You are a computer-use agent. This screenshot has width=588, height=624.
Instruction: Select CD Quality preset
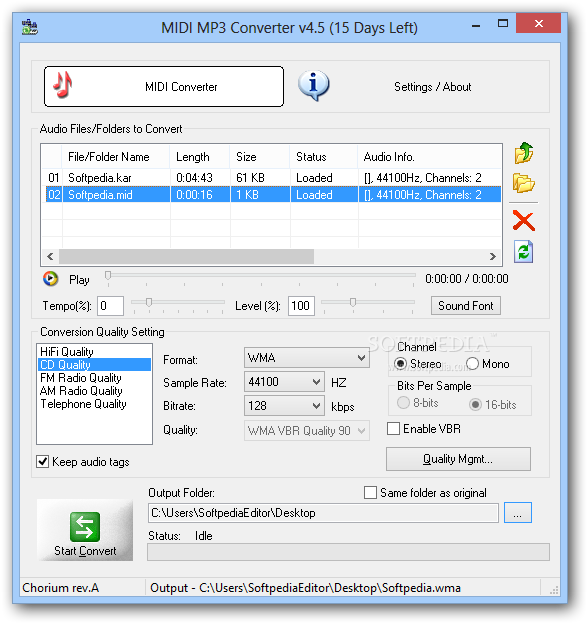coord(94,365)
